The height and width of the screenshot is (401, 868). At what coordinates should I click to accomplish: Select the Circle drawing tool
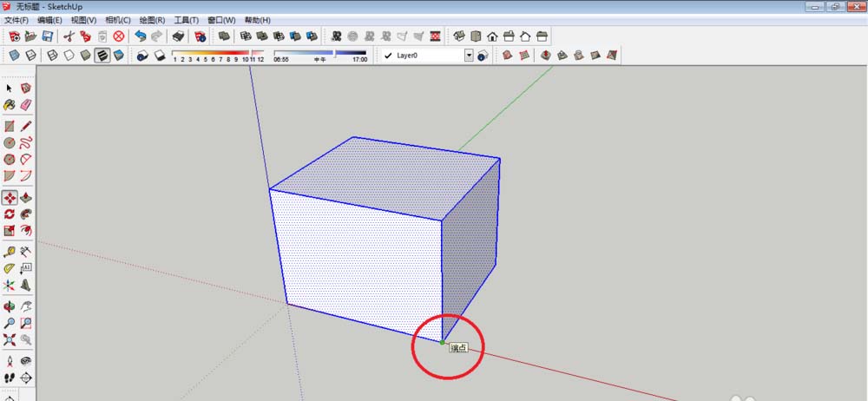[10, 143]
